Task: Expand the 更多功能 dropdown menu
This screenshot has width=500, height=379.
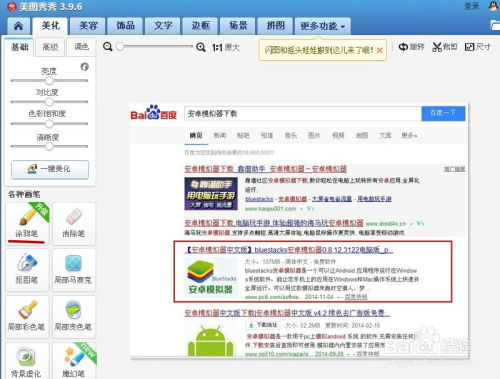Action: 322,26
